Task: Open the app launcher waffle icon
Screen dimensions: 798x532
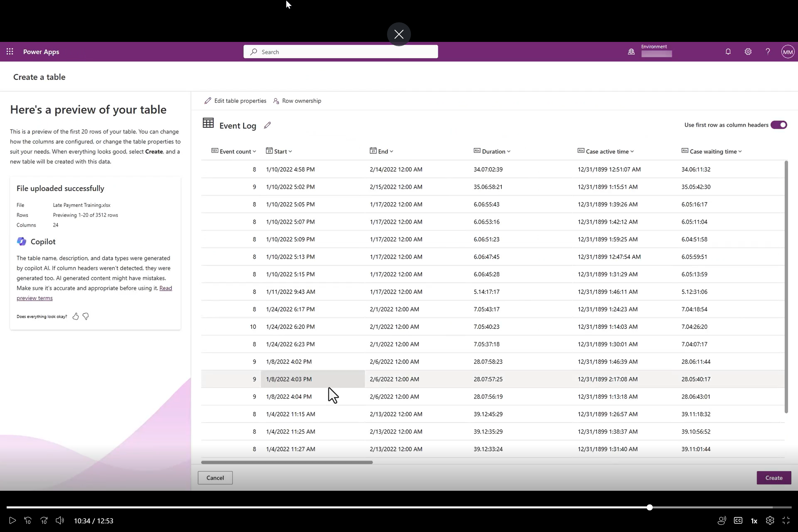Action: [x=10, y=52]
